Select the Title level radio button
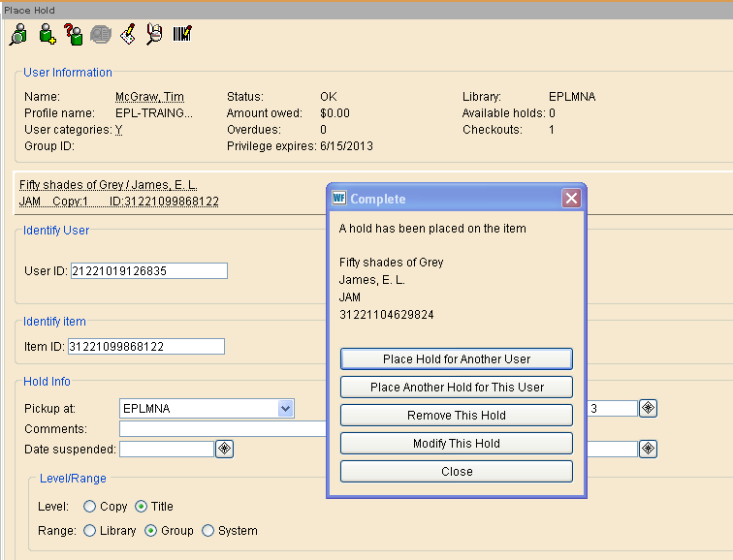 click(142, 506)
